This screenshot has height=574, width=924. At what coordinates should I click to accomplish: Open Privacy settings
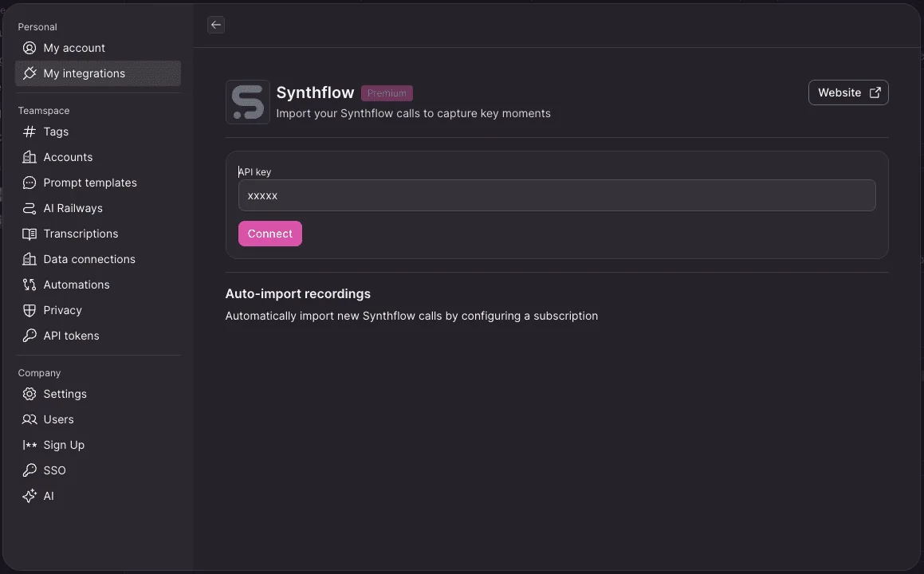pos(98,310)
